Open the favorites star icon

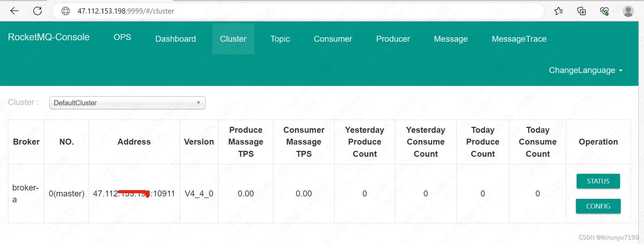coord(559,11)
